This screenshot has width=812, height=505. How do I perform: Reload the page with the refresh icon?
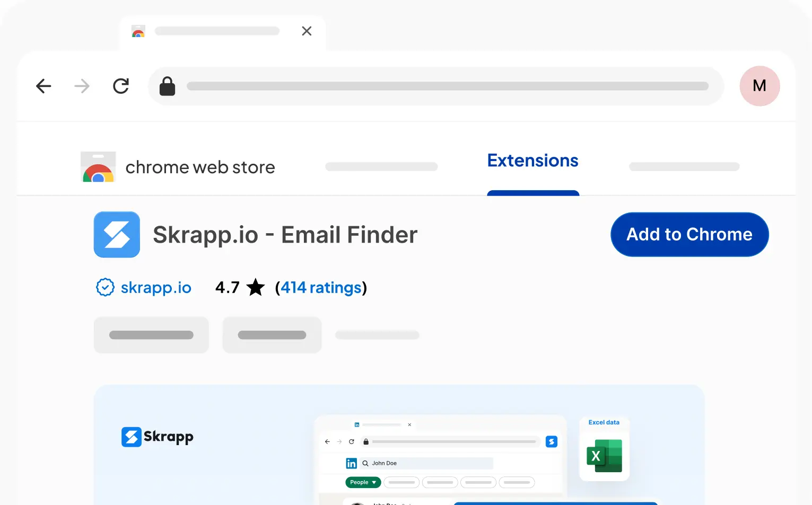[121, 86]
